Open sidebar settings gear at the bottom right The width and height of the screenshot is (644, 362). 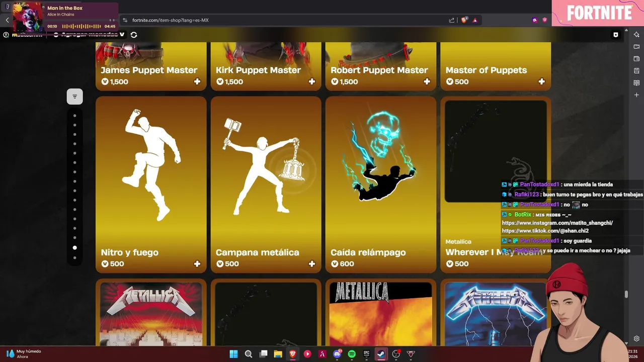(x=636, y=339)
